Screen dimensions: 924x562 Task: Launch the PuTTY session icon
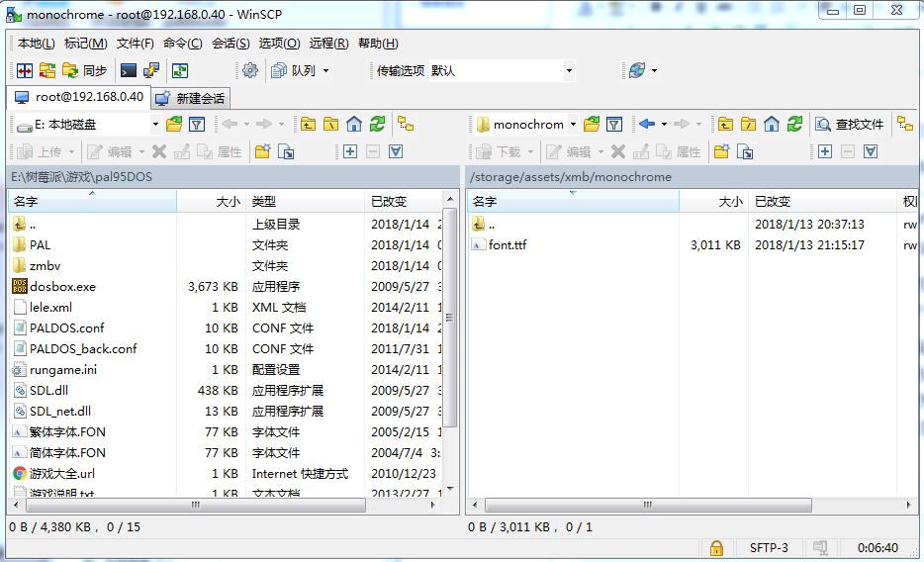pyautogui.click(x=151, y=70)
